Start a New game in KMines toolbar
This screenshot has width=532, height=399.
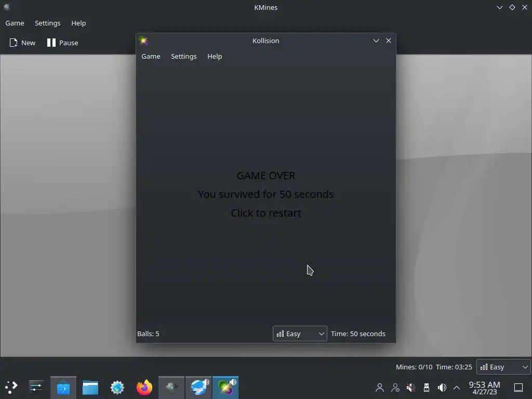22,43
